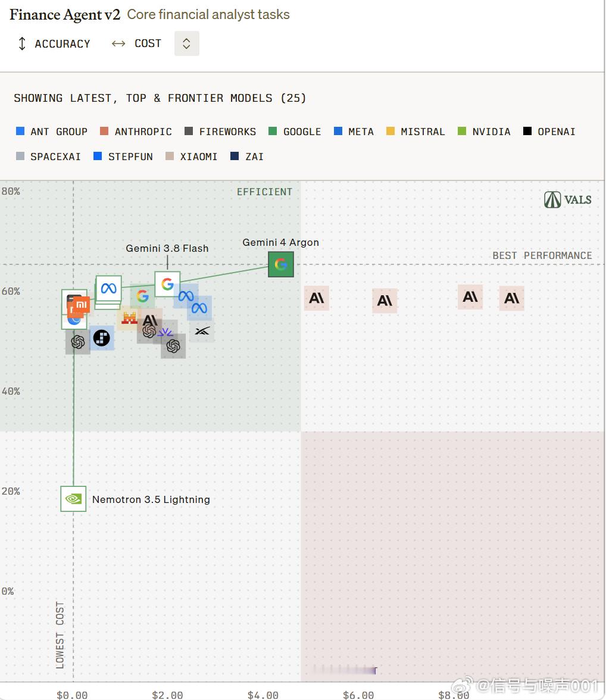
Task: Select the orange Xiaomi mi marker
Action: click(81, 305)
